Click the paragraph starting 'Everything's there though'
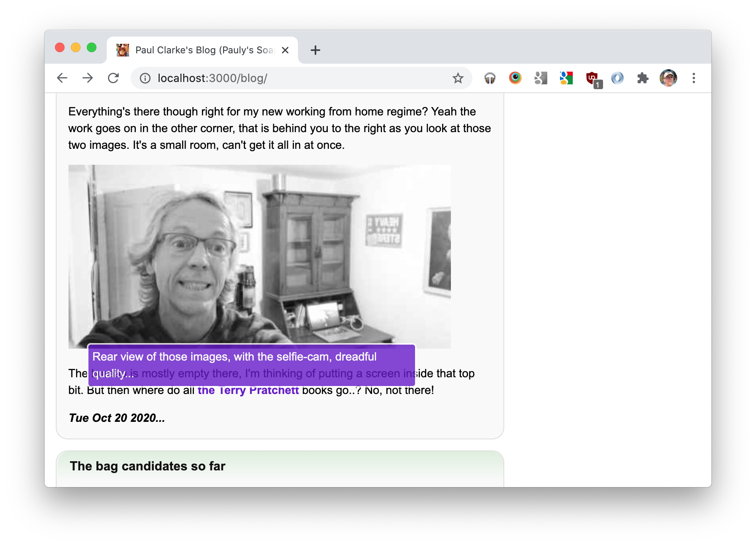This screenshot has height=546, width=756. [280, 128]
